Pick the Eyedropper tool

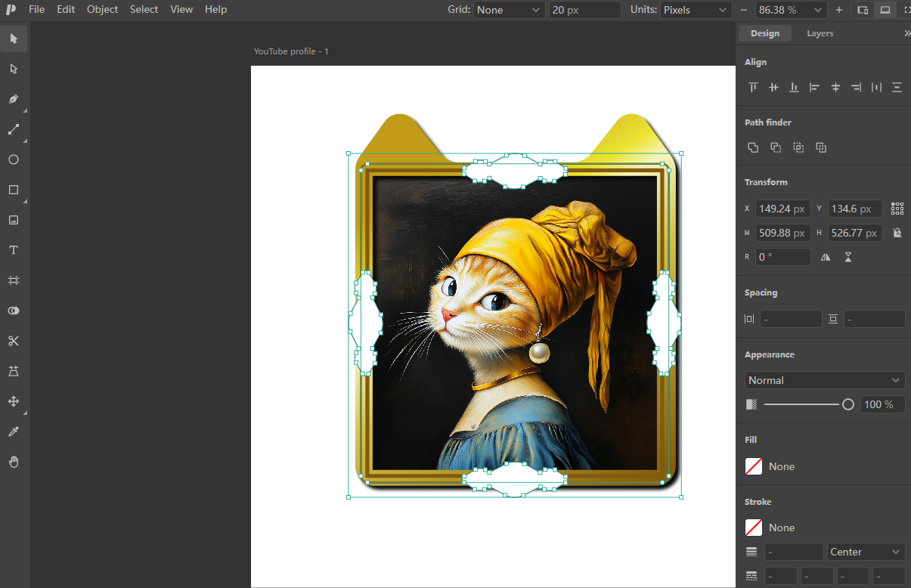[x=14, y=432]
